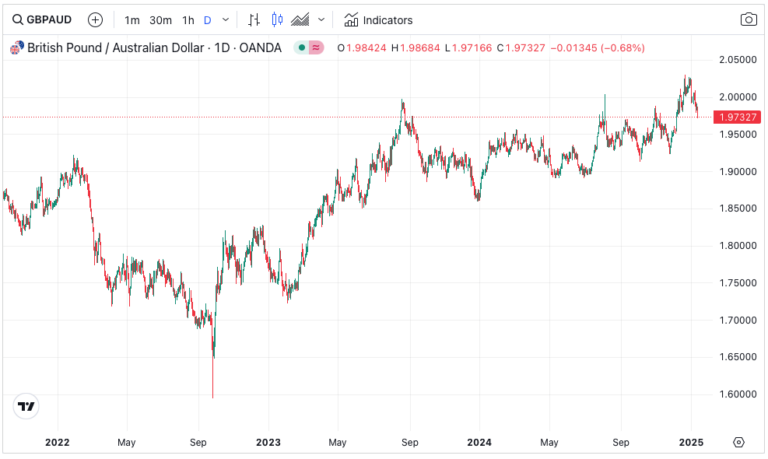
Task: Expand the timeframe dropdown arrow
Action: (225, 20)
